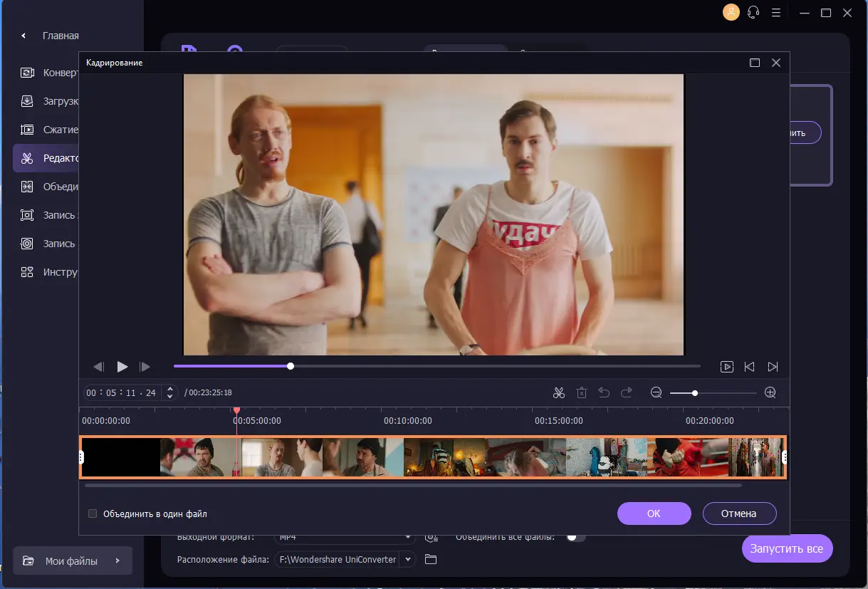The height and width of the screenshot is (589, 868).
Task: Click the Запустить все button
Action: pyautogui.click(x=787, y=548)
